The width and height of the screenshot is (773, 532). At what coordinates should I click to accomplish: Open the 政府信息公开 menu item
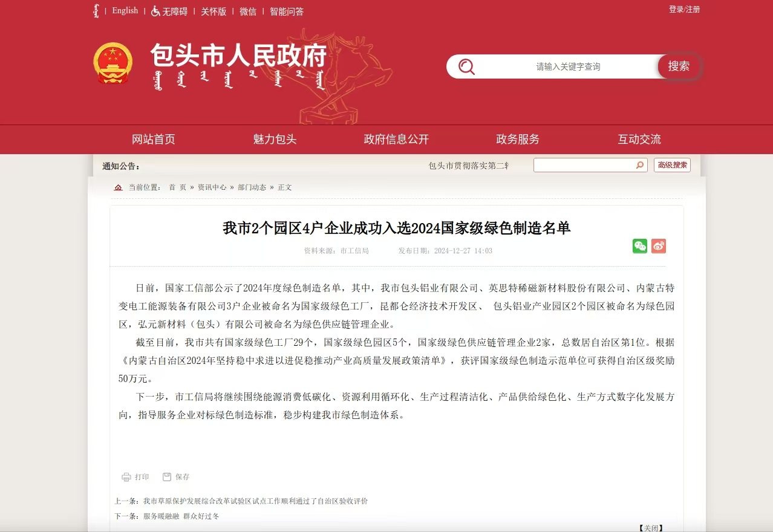396,140
